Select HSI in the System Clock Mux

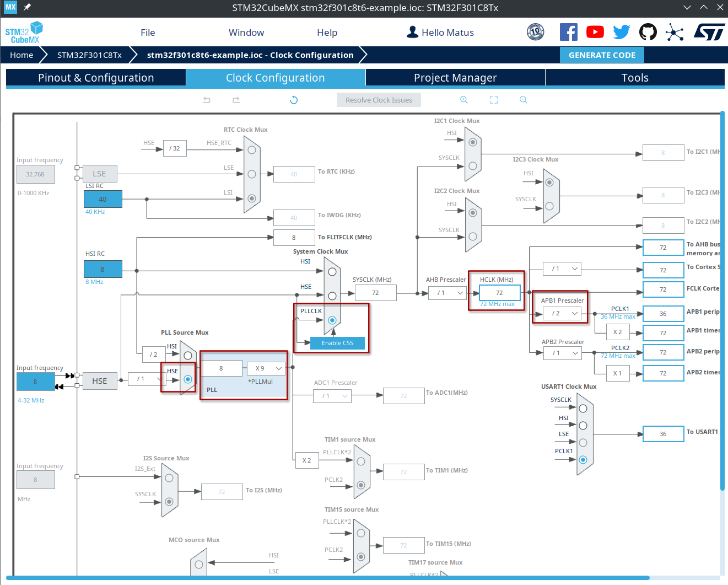332,272
